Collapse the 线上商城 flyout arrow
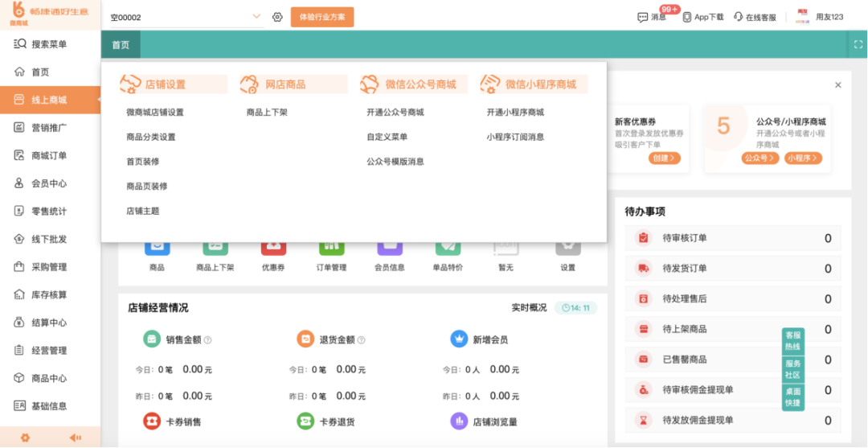 (98, 100)
